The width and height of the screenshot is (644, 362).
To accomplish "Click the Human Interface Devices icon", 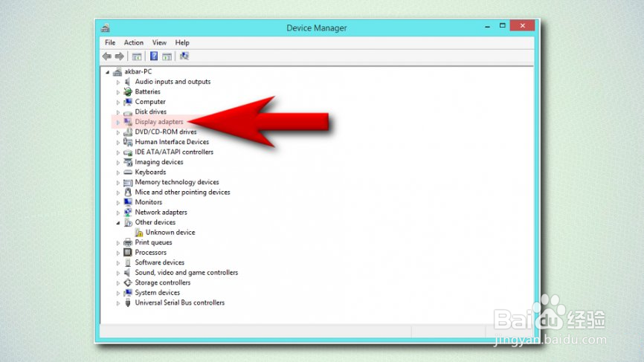I will [128, 142].
